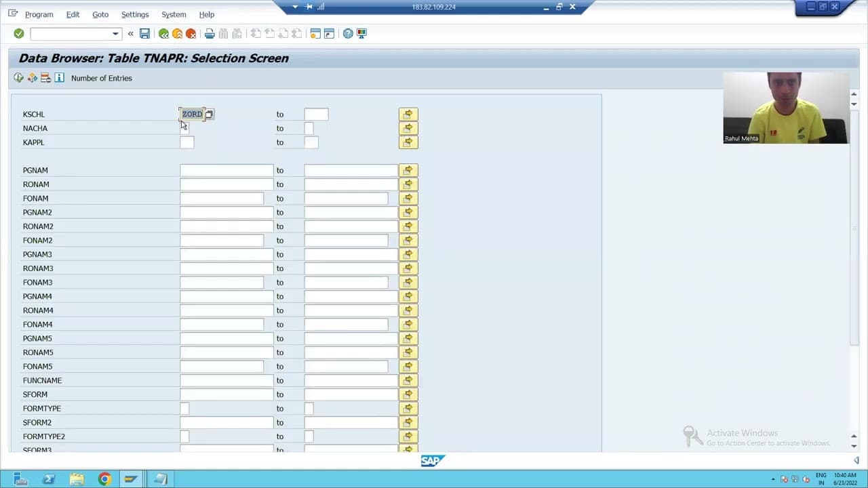
Task: Click the green Enter checkmark icon
Action: tap(19, 33)
